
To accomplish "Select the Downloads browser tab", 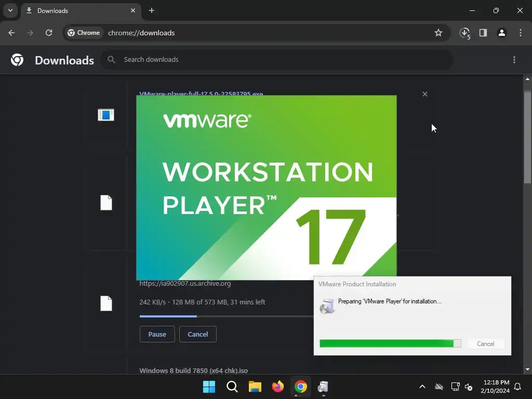I will pos(79,11).
